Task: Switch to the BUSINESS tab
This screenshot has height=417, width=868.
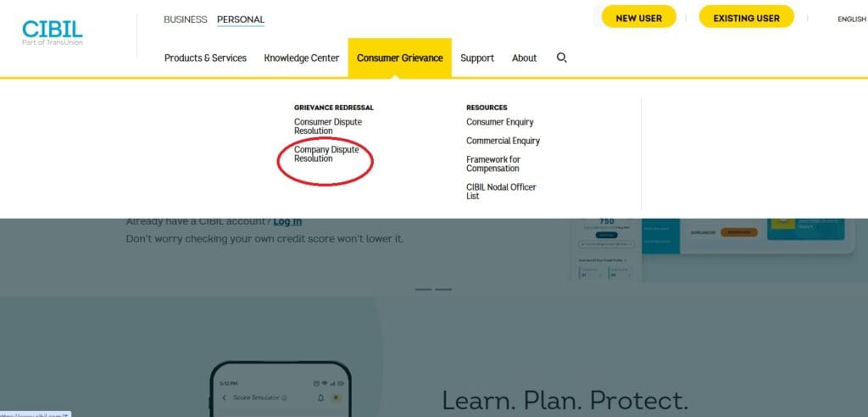Action: [x=186, y=19]
